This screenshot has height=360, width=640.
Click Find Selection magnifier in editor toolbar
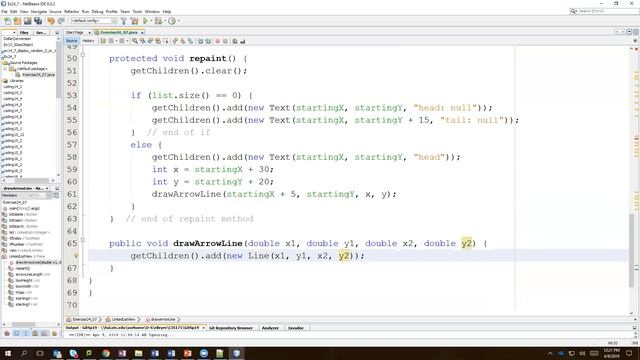pyautogui.click(x=135, y=41)
